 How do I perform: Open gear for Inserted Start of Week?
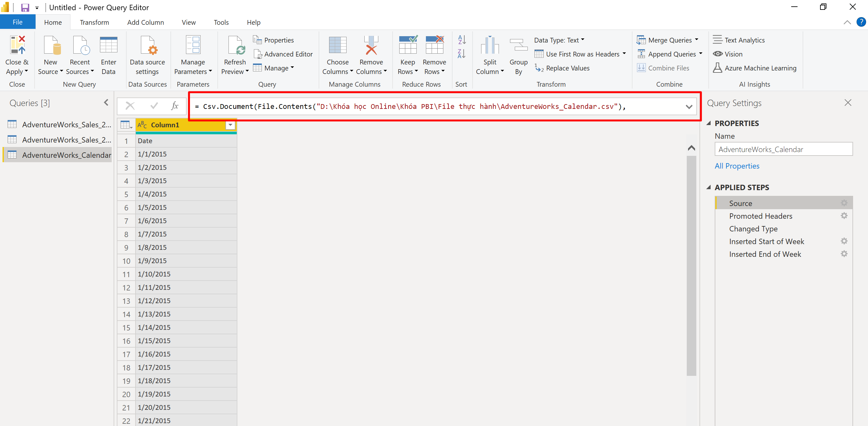click(x=844, y=241)
